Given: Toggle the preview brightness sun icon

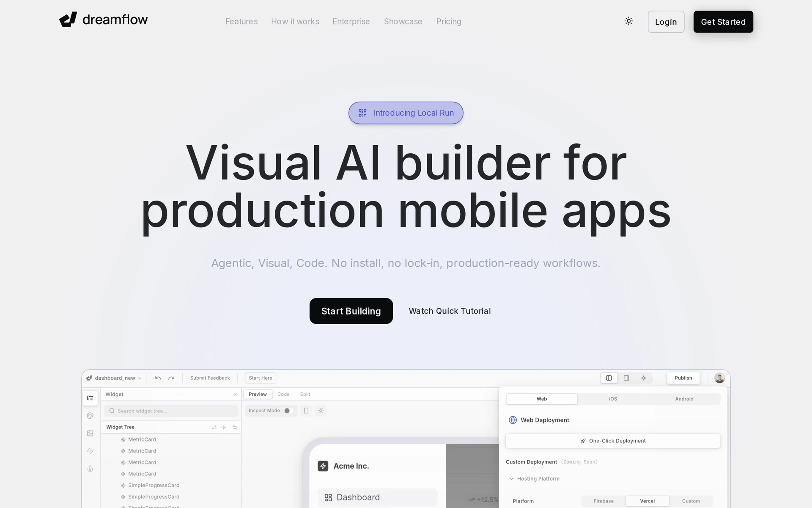Looking at the screenshot, I should (x=321, y=411).
